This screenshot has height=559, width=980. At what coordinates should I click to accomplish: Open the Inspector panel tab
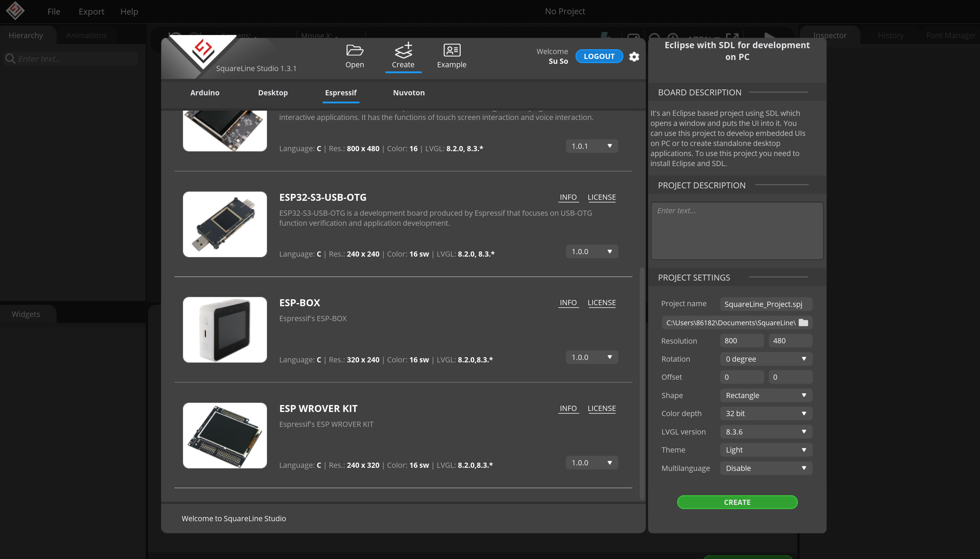(x=829, y=35)
